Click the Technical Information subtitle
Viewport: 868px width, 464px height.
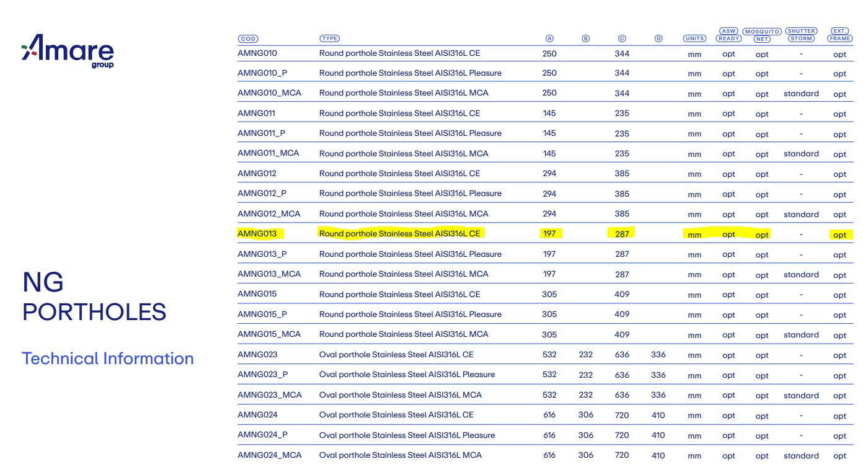(x=108, y=359)
